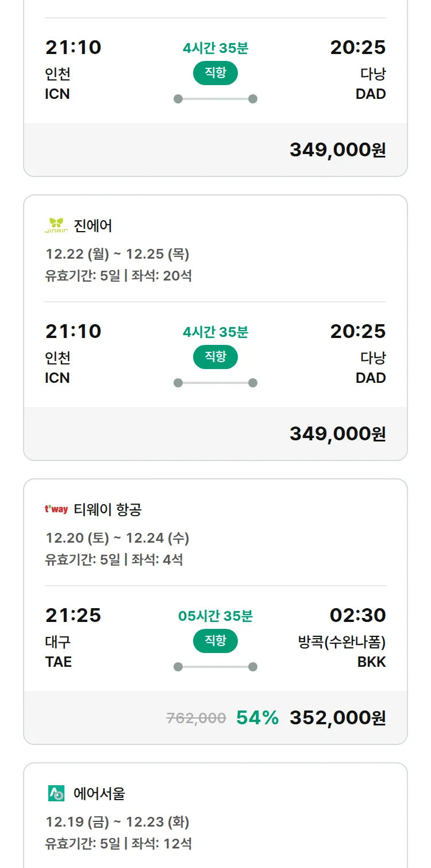
Task: Select Jin Air dates 12.22 (월) ~ 12.25 (목)
Action: pyautogui.click(x=117, y=254)
